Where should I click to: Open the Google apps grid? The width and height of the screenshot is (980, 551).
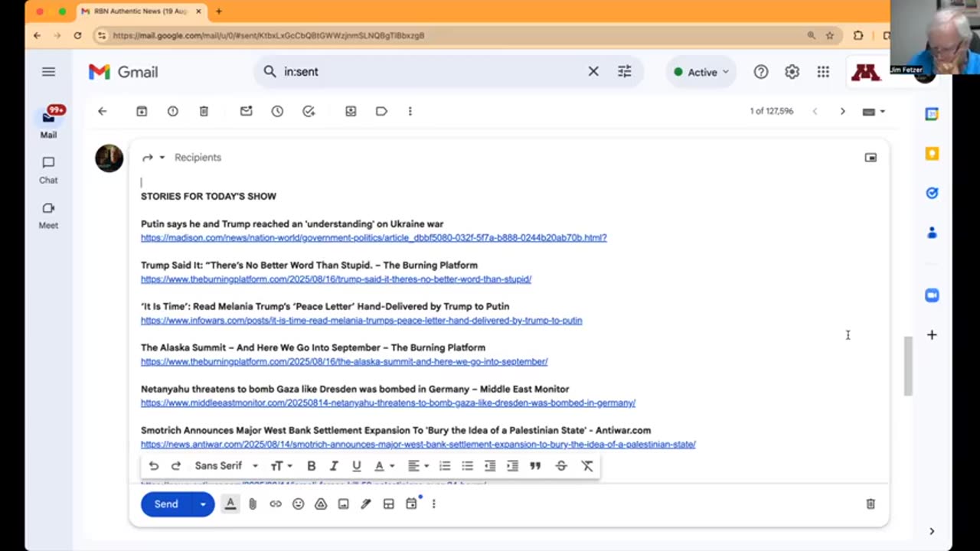[823, 72]
